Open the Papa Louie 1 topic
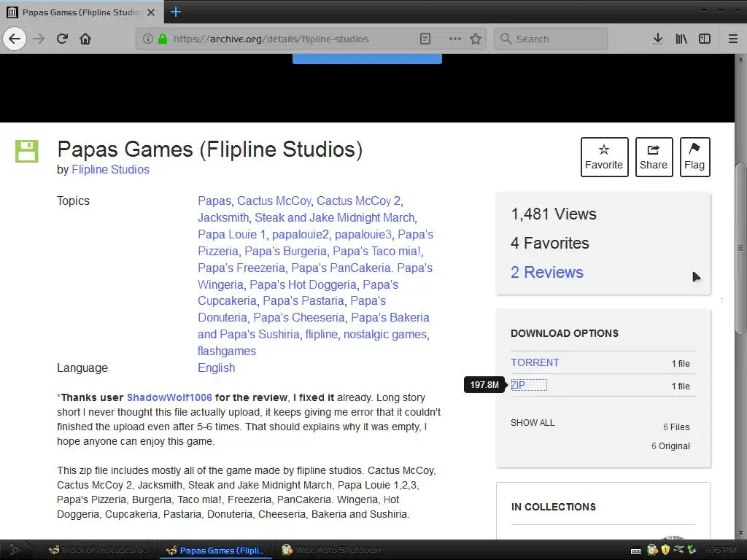Viewport: 747px width, 560px height. [x=231, y=234]
